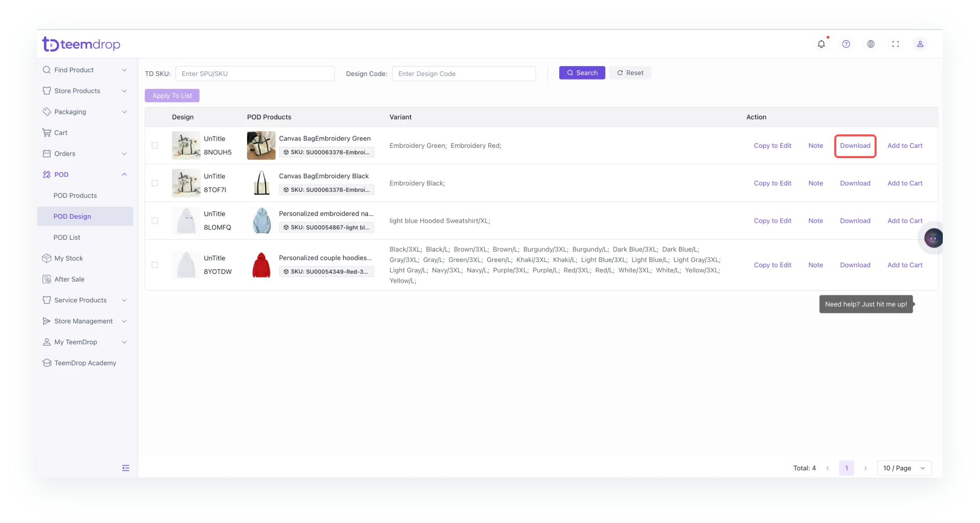Check the box for design 8YOTDW
The image size is (980, 523).
[155, 265]
